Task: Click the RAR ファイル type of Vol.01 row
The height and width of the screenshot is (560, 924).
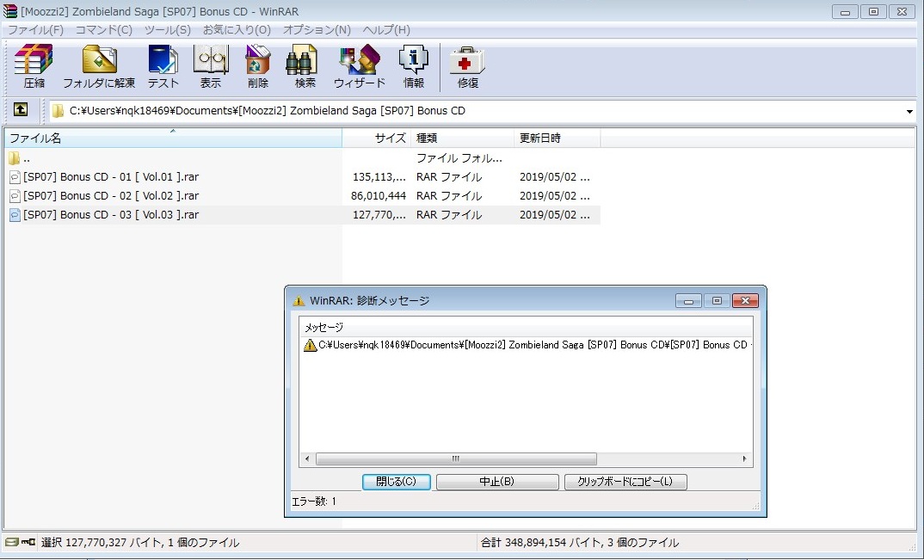Action: (x=449, y=177)
